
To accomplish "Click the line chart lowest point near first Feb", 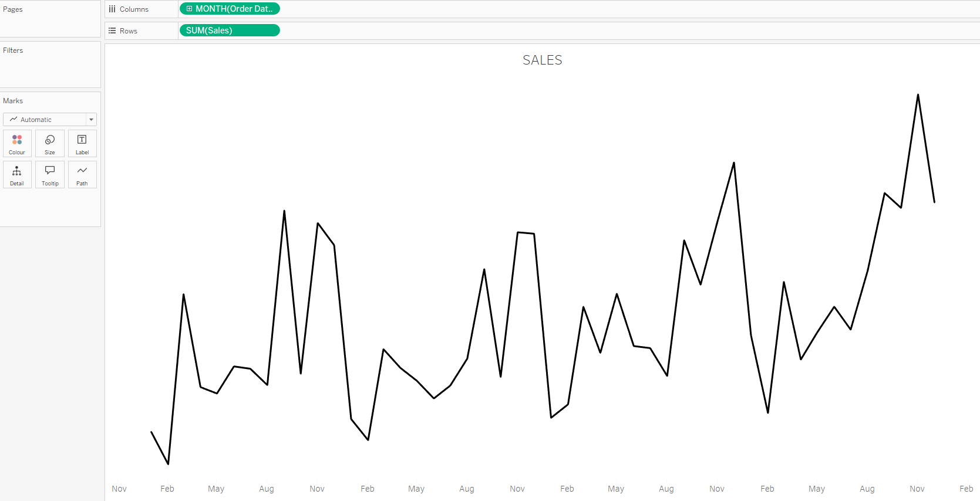I will point(169,463).
